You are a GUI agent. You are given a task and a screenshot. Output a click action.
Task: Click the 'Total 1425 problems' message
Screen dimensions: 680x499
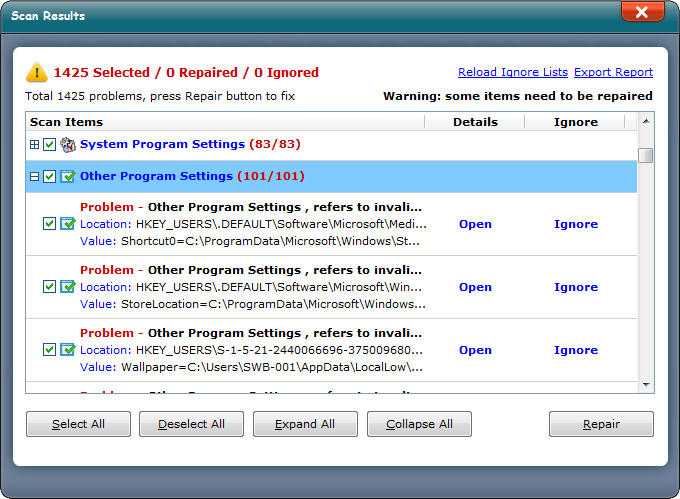tap(160, 96)
